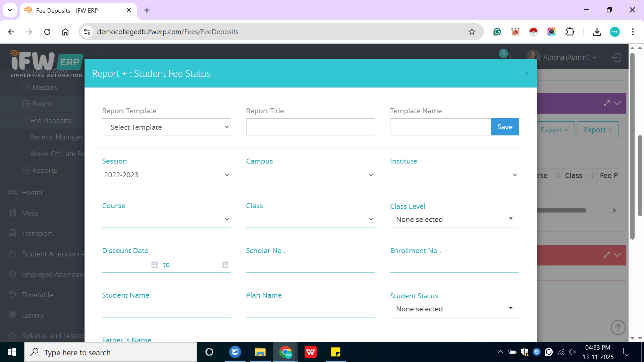Open the Class Level multi-select

coord(454,220)
